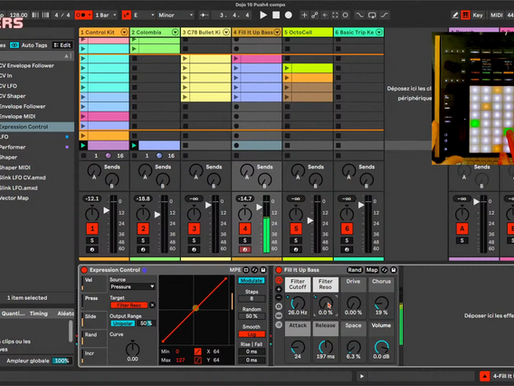Toggle track 2 activator button

coord(143,229)
